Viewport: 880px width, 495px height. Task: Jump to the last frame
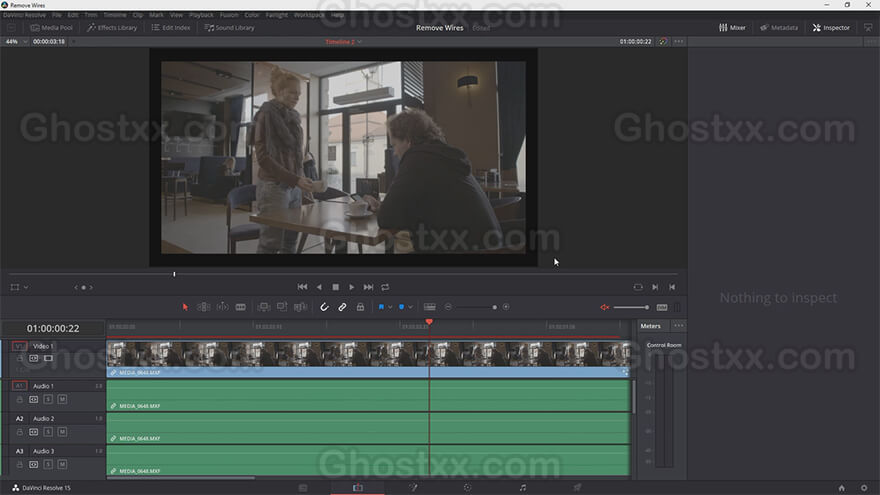[x=368, y=287]
